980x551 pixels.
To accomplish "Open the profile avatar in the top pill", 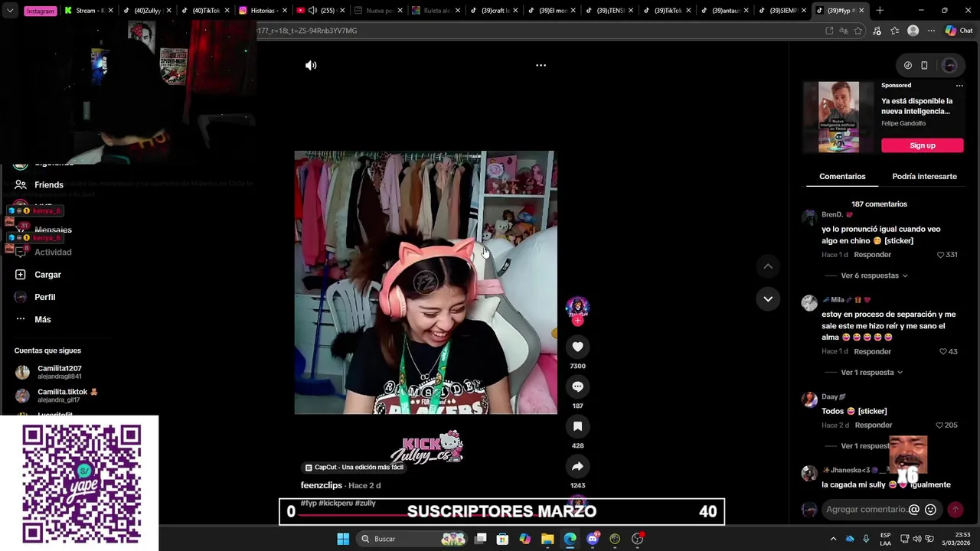I will coord(949,65).
